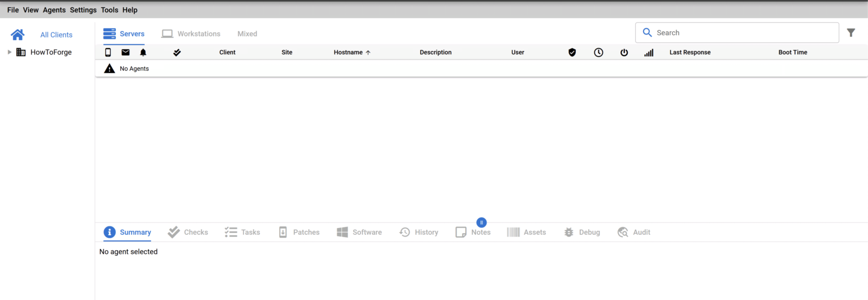Switch to the Mixed tab

coord(247,33)
